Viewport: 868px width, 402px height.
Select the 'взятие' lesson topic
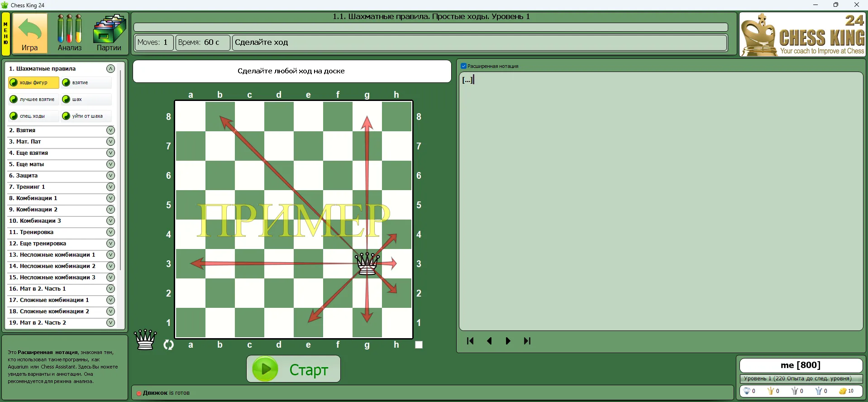point(86,82)
